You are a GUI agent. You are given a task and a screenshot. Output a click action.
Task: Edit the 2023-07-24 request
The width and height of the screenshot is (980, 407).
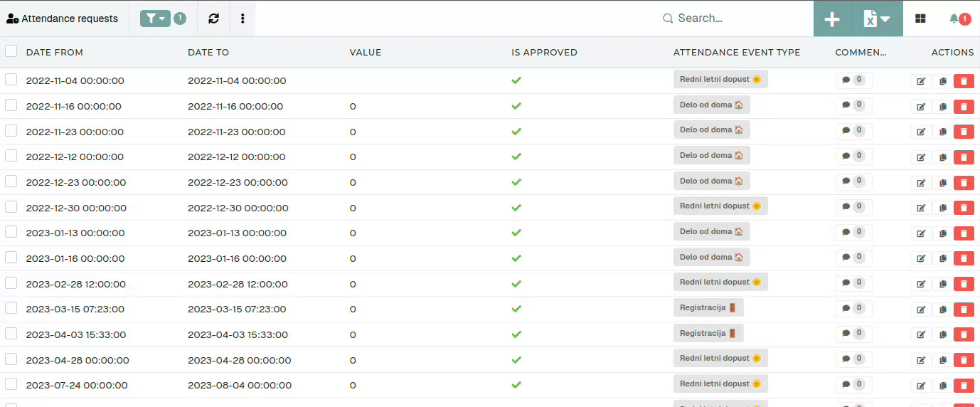click(x=921, y=386)
